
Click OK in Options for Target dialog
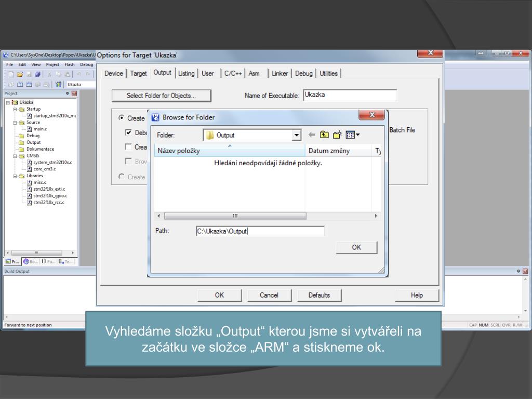point(220,295)
